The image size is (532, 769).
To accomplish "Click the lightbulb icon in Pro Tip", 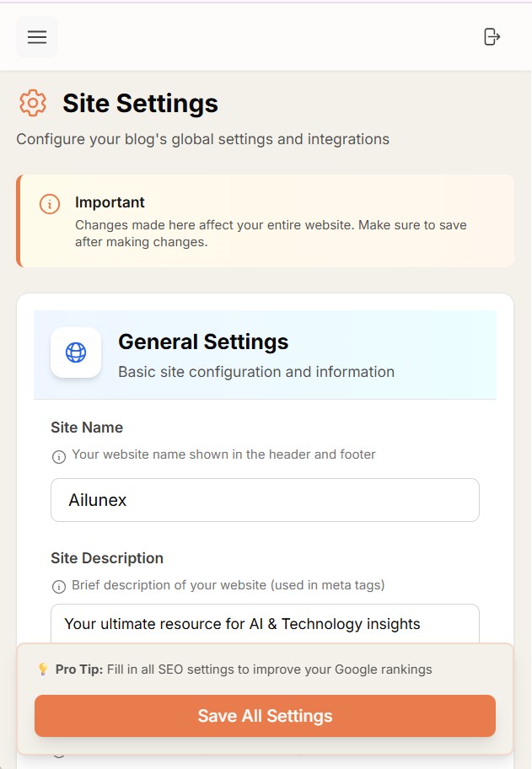I will point(43,670).
